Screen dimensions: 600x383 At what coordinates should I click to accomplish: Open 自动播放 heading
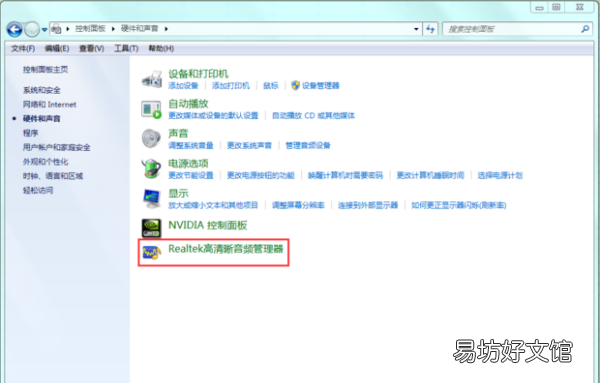pyautogui.click(x=188, y=104)
